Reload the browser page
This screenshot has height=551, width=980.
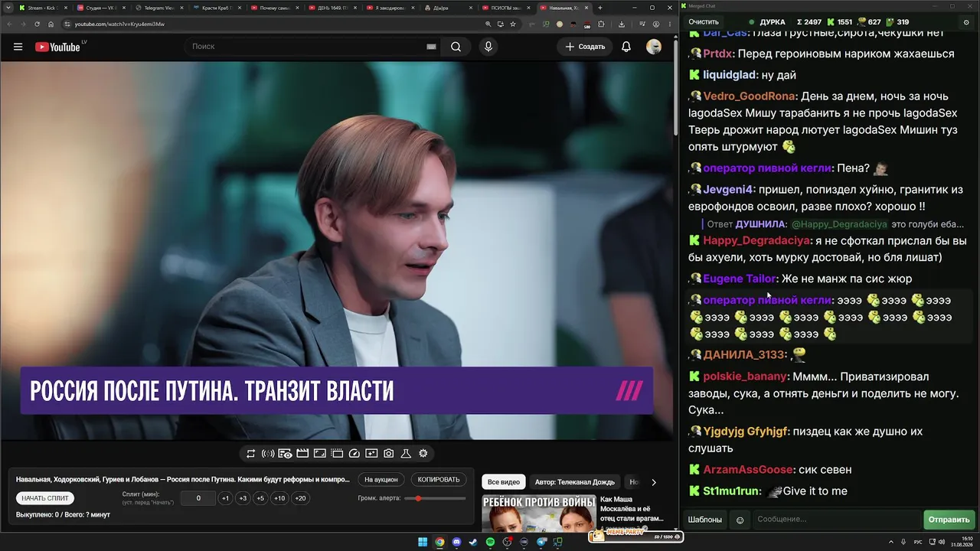coord(37,24)
